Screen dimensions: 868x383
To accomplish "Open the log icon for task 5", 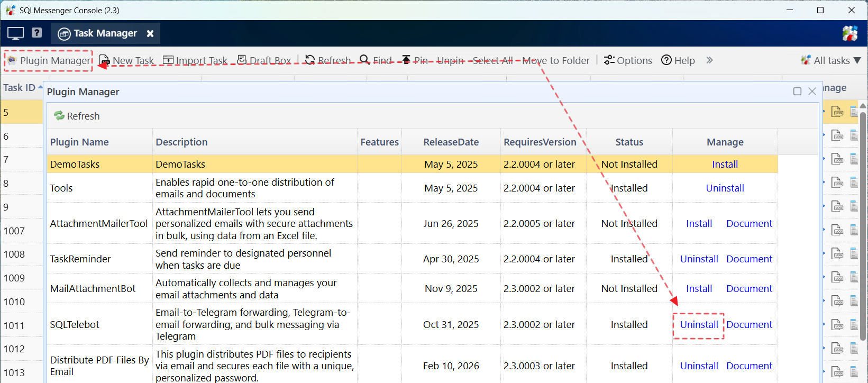I will pos(837,112).
